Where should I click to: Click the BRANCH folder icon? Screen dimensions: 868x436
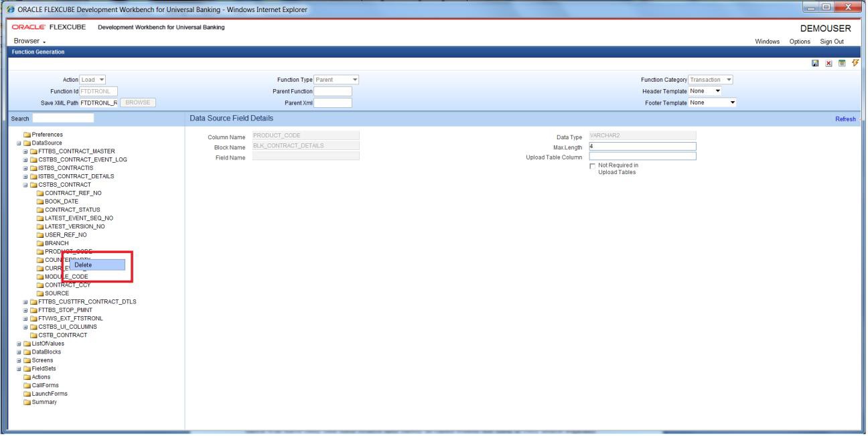[x=40, y=243]
